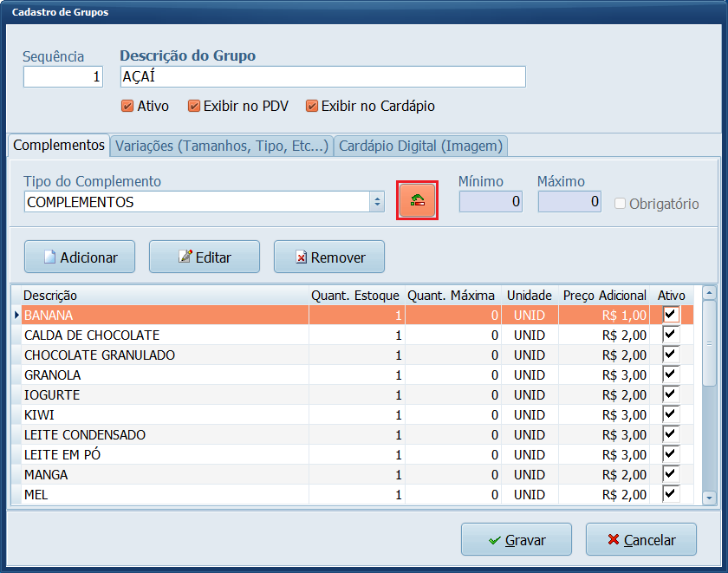Click the row selector arrow beside BANANA
728x573 pixels.
point(16,314)
